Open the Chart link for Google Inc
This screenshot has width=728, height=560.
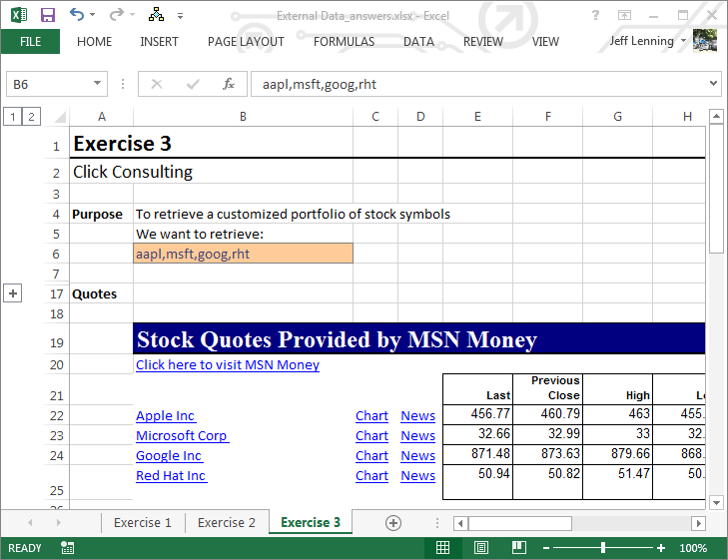point(371,456)
